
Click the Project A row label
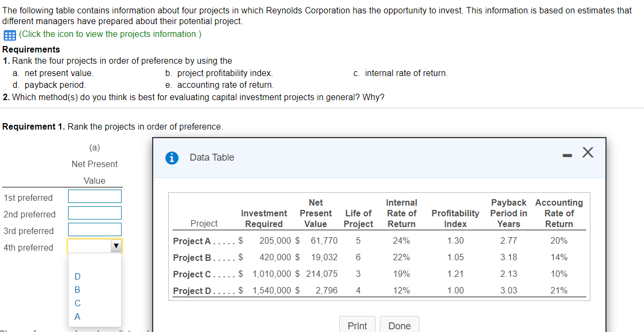click(192, 241)
